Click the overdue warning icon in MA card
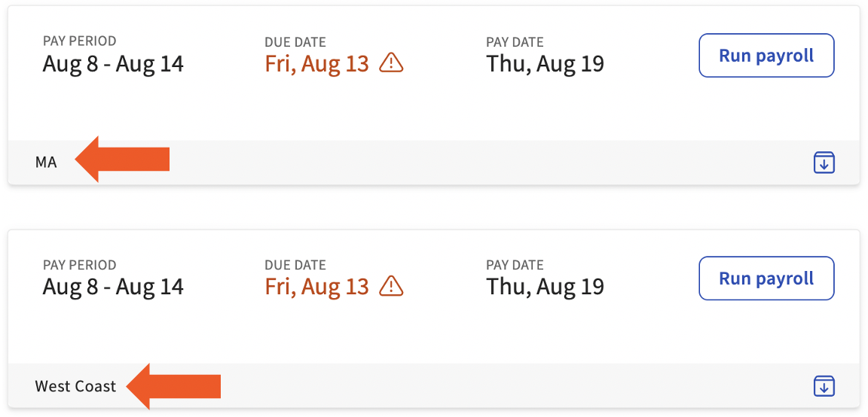Screen dimensions: 868x417 click(391, 63)
